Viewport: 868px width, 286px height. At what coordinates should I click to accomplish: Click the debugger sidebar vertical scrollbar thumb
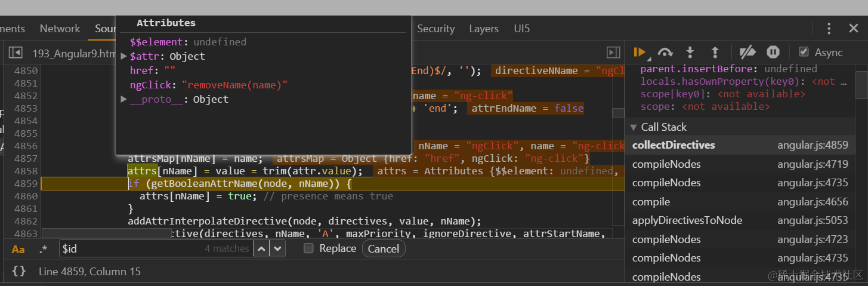point(861,84)
